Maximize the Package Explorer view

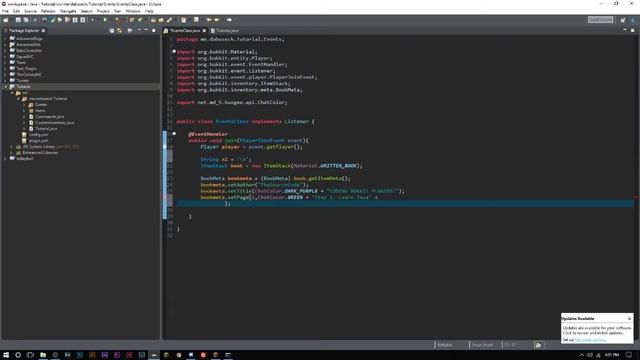(x=153, y=30)
